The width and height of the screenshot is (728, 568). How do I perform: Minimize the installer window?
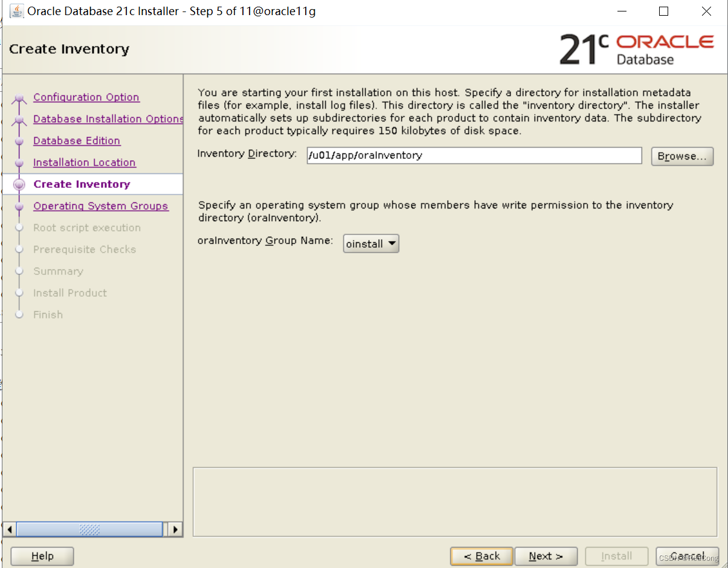pyautogui.click(x=620, y=11)
